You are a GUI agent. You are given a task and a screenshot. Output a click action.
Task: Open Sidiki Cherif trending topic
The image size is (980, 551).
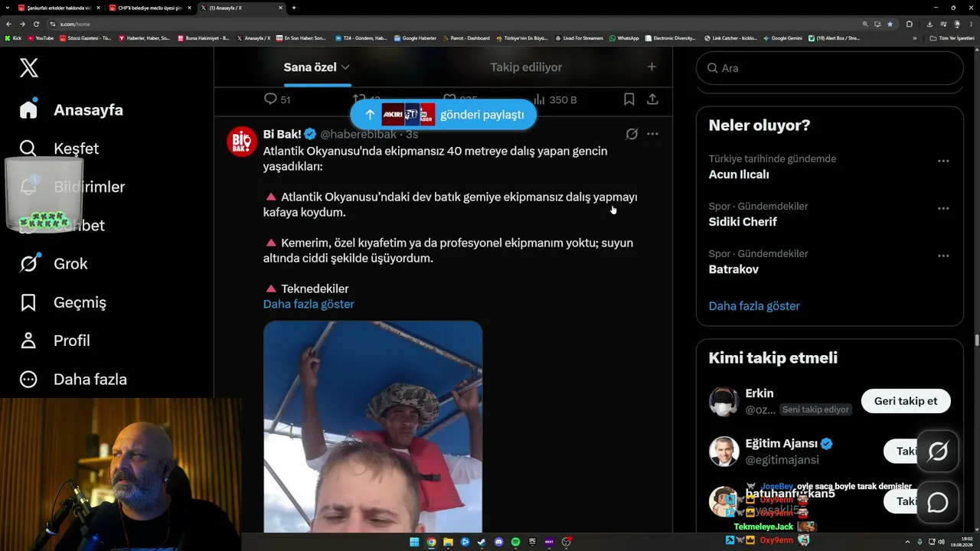(x=743, y=222)
